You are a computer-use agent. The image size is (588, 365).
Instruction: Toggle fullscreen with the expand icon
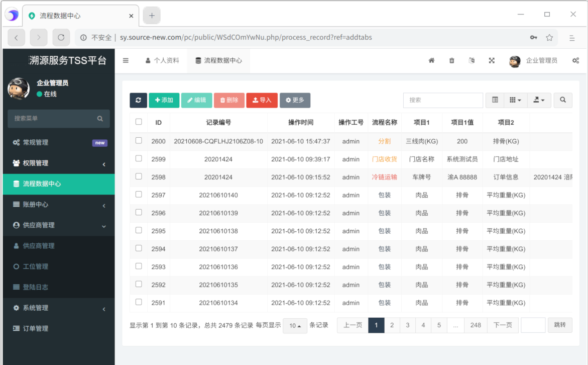point(492,60)
